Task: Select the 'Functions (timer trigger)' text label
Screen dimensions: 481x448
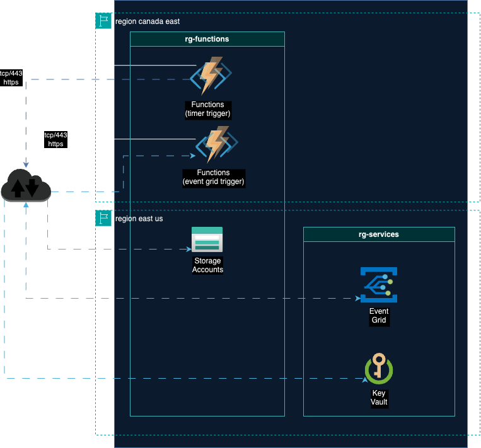Action: click(x=207, y=109)
